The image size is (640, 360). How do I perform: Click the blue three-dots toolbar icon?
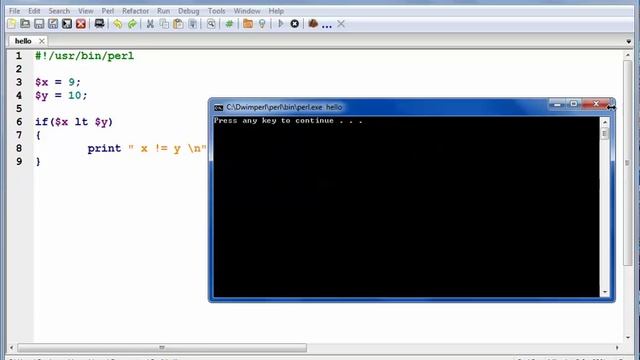coord(327,26)
